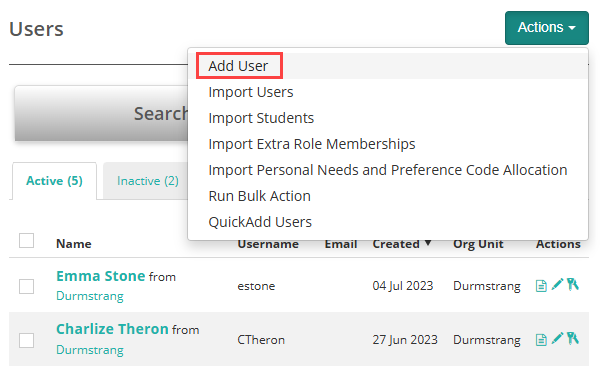This screenshot has width=600, height=372.
Task: Click Durmstrang org unit in Charlize Theron's row
Action: 487,340
